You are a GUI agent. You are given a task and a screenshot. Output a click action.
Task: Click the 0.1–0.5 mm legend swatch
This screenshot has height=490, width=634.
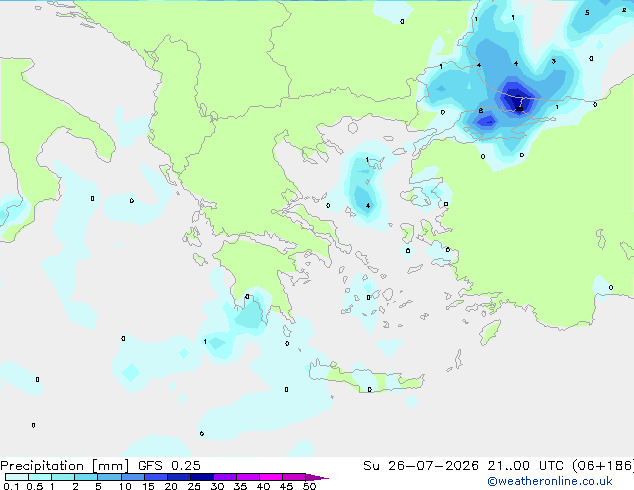click(x=17, y=477)
